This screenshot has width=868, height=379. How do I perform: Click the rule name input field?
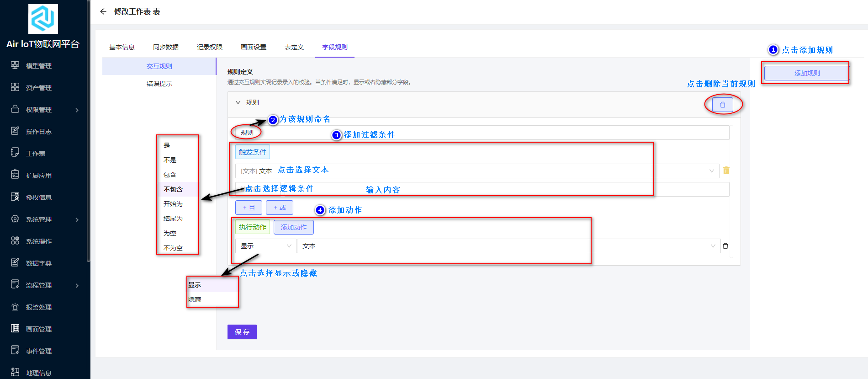(482, 133)
